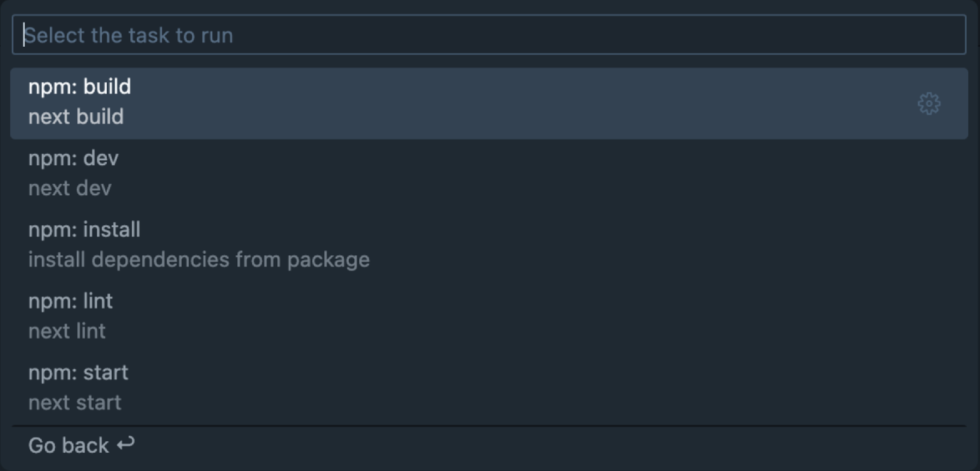Click the 'next dev' command description

pyautogui.click(x=70, y=188)
